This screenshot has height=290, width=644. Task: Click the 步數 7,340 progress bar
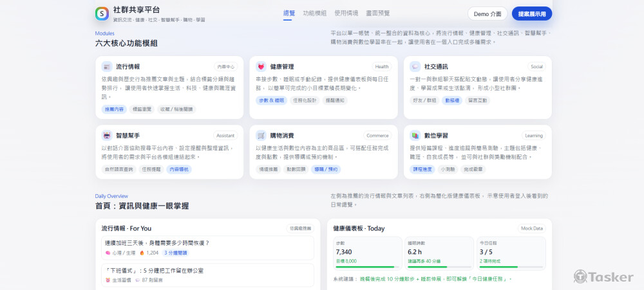coord(367,267)
